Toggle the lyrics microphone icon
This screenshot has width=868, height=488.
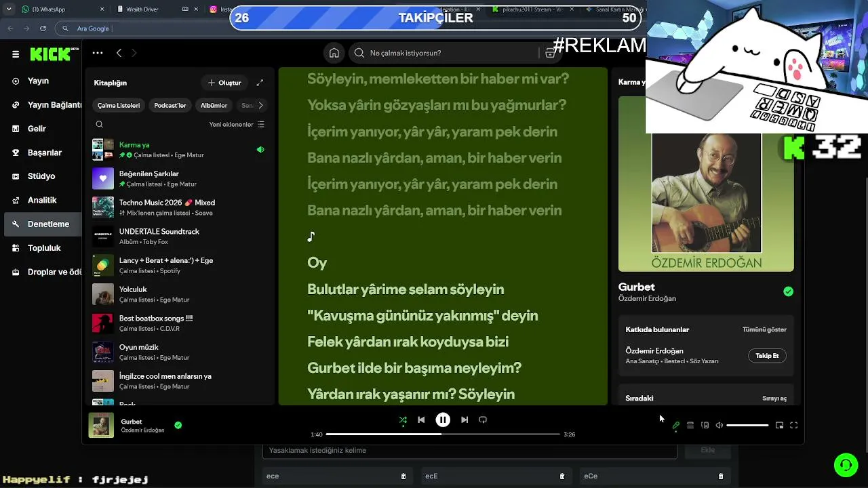676,426
